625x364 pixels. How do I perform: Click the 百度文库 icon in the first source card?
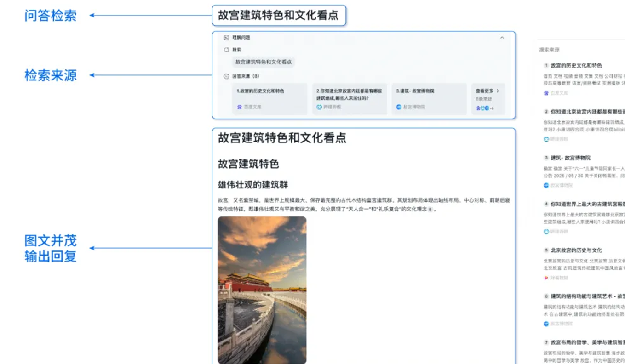coord(239,107)
